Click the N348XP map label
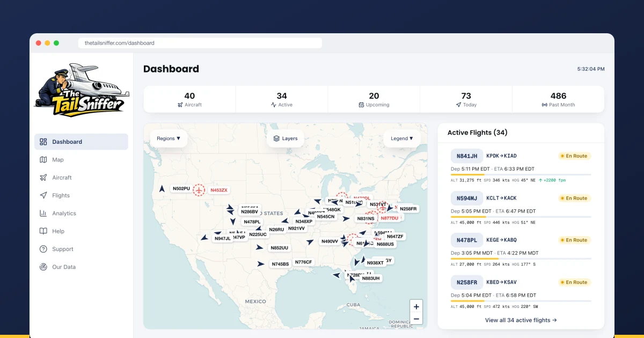 coord(304,222)
